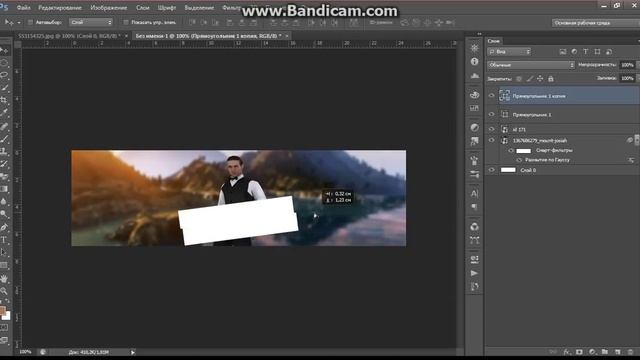Open the Шрифт menu

[x=167, y=8]
